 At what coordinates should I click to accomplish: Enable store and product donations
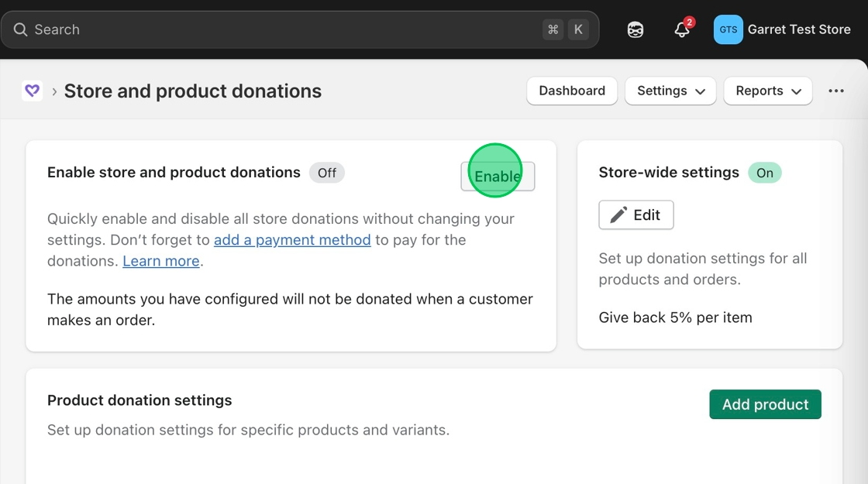[498, 177]
